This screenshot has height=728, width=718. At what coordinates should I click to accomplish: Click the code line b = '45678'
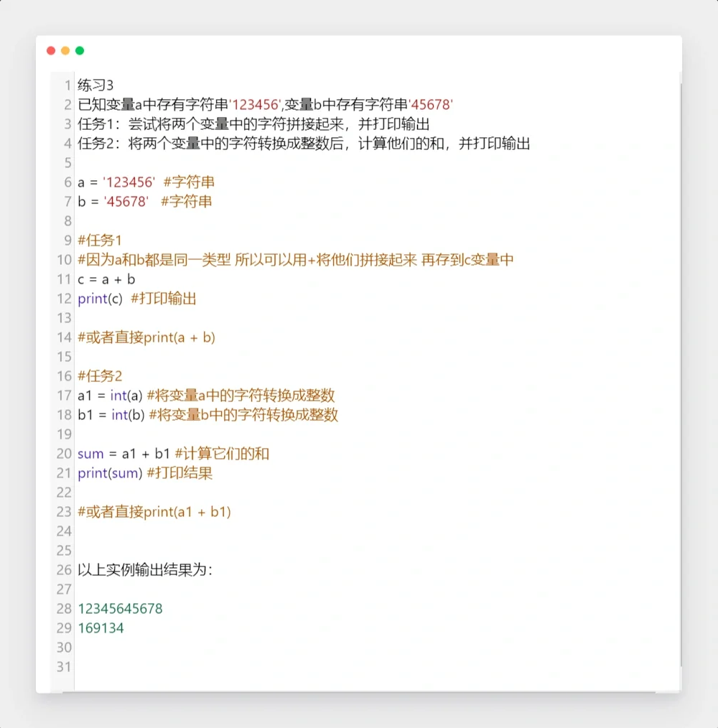(113, 202)
